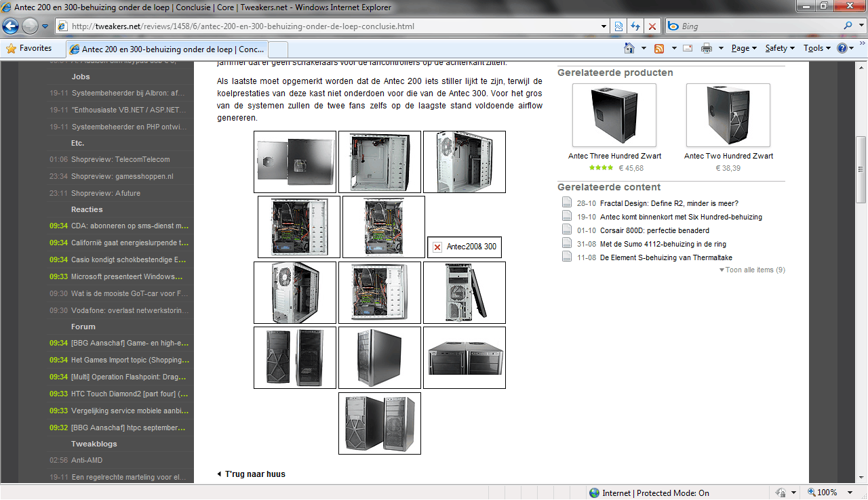Viewport: 868px width, 500px height.
Task: Open gallery thumbnail of two cases seen from above
Action: click(x=465, y=358)
